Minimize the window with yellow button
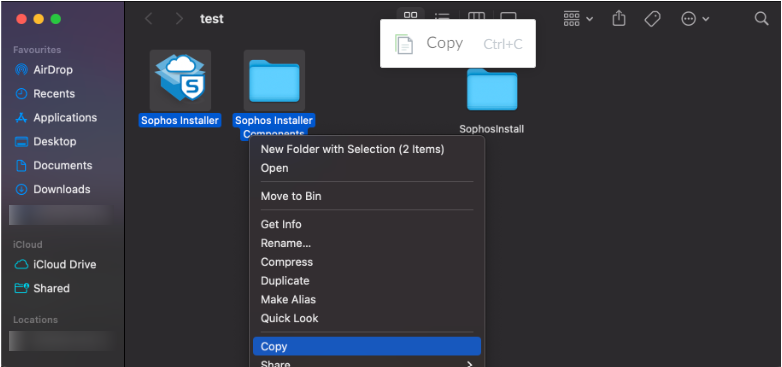The image size is (782, 367). 38,19
